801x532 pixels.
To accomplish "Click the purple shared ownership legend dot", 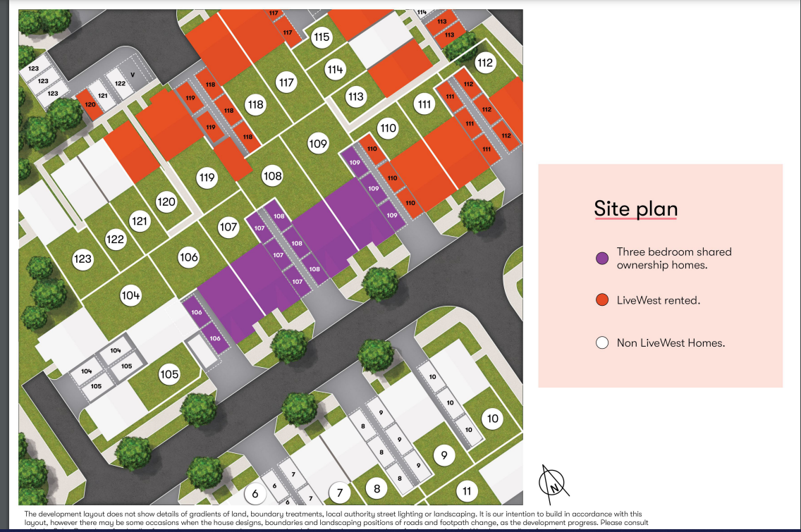I will (602, 259).
